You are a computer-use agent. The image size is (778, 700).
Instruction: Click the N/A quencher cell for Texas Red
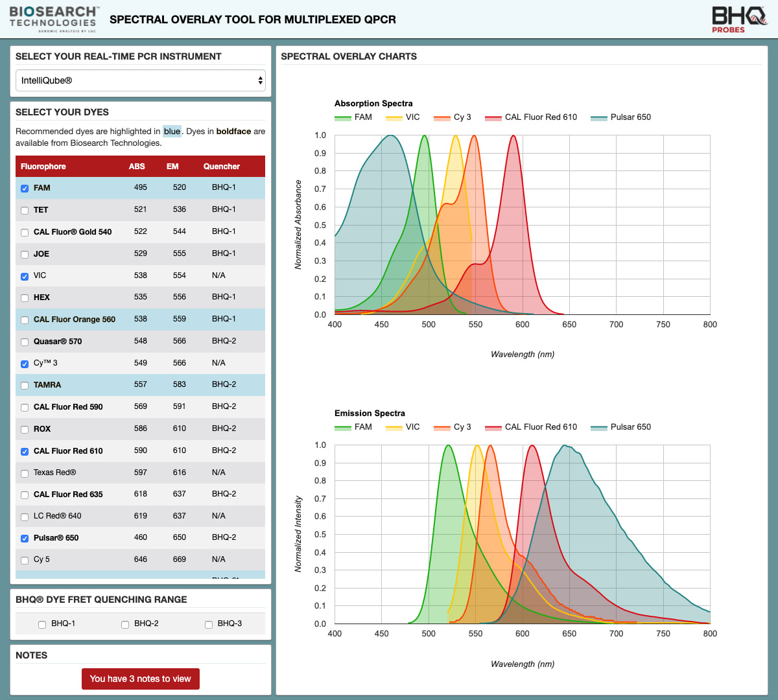[x=218, y=472]
